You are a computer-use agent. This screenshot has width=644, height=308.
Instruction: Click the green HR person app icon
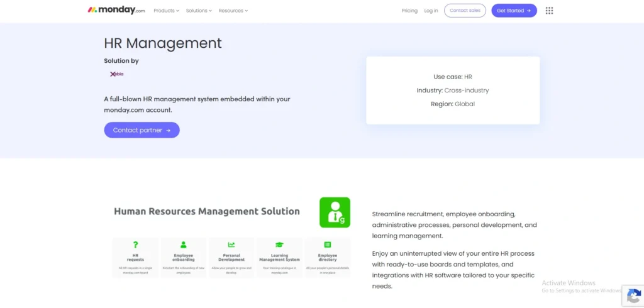(x=335, y=212)
